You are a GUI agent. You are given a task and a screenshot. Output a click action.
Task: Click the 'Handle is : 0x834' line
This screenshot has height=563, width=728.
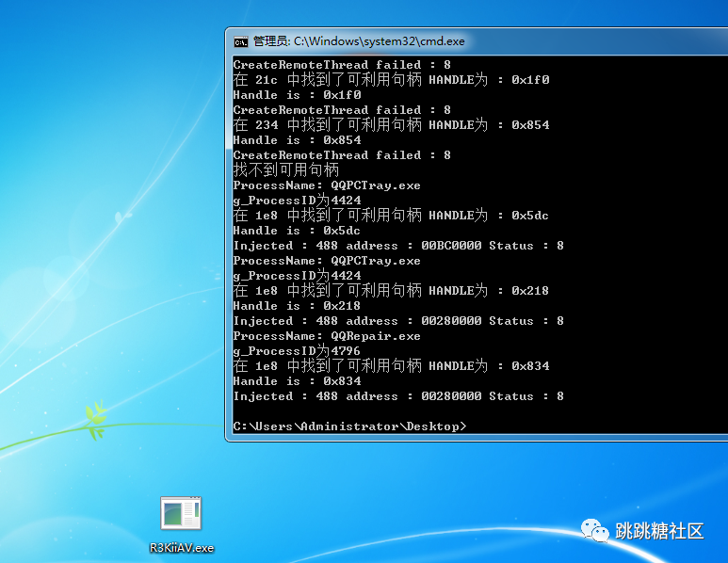point(298,381)
